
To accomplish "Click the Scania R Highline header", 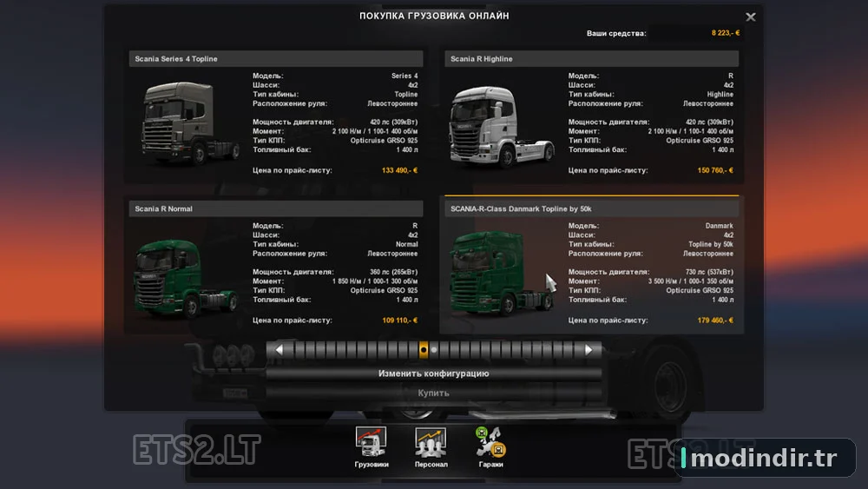I will pyautogui.click(x=592, y=59).
